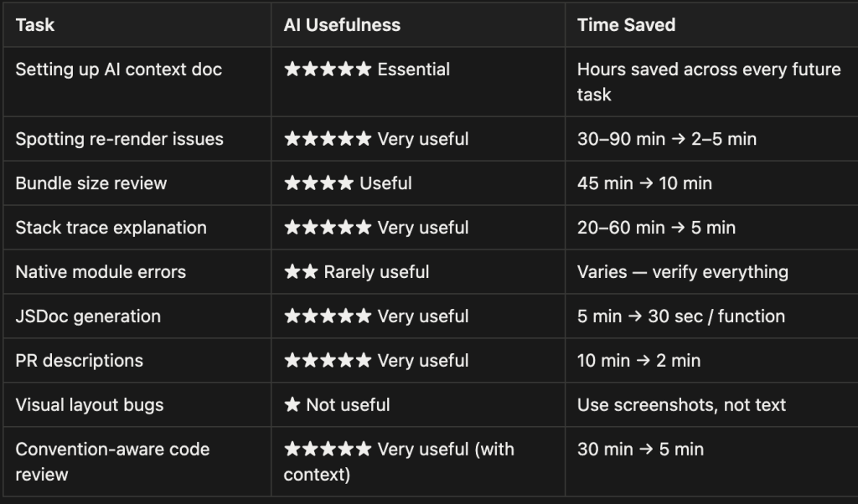Click the 45 min → 10 min cell
This screenshot has width=858, height=504.
pos(644,183)
